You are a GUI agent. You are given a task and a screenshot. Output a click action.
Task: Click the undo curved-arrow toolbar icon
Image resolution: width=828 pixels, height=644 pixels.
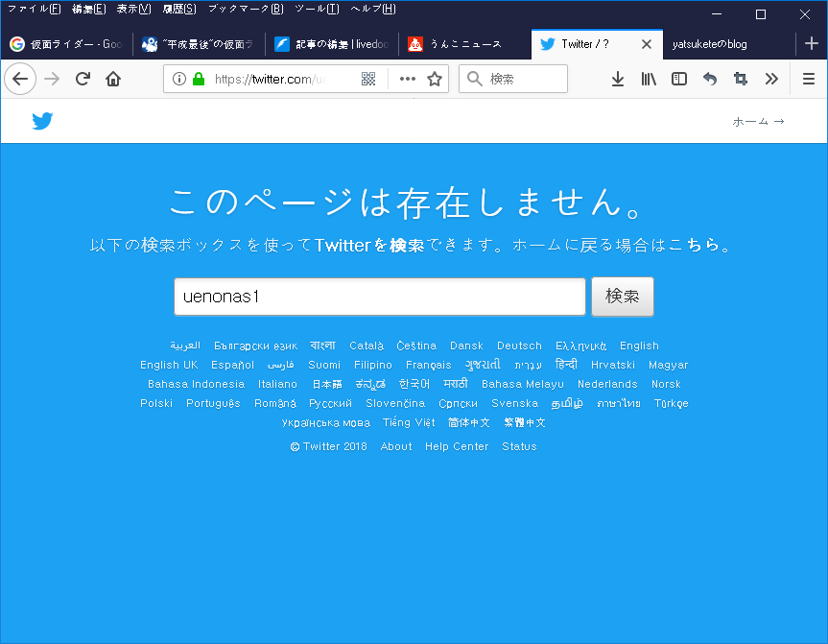tap(710, 79)
